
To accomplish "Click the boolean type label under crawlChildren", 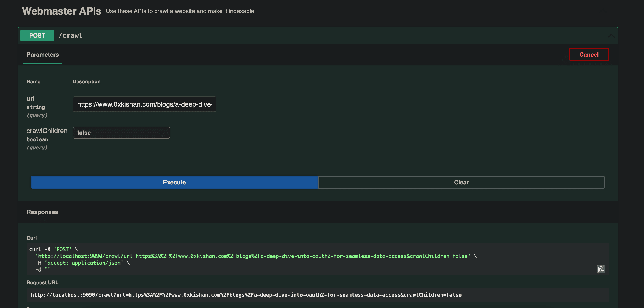I will [37, 140].
